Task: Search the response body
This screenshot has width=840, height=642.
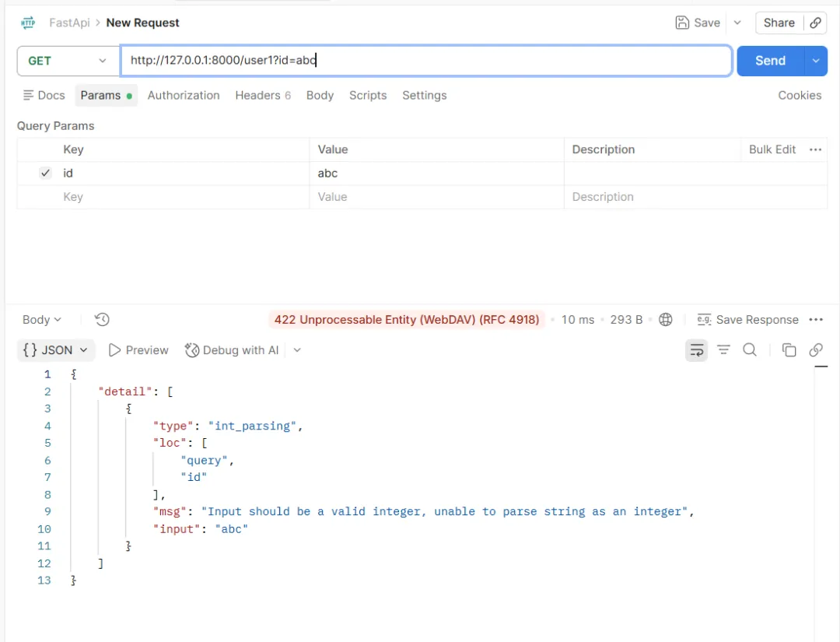Action: pos(750,350)
